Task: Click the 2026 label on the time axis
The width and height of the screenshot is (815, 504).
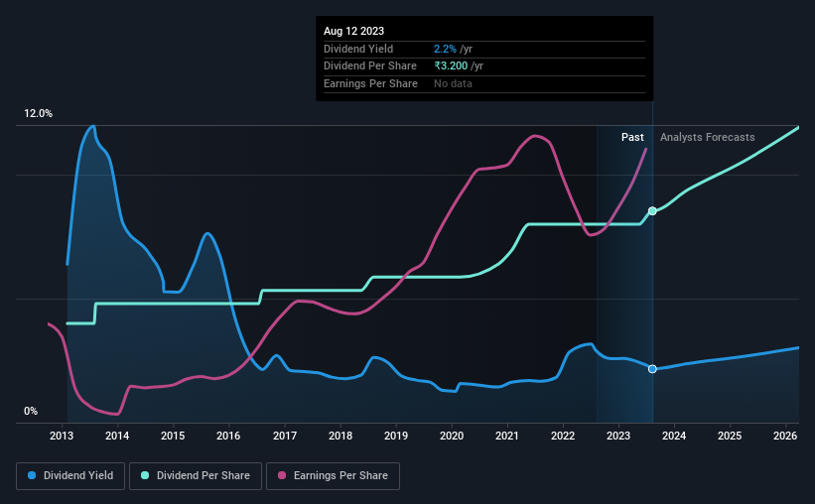Action: [x=785, y=436]
